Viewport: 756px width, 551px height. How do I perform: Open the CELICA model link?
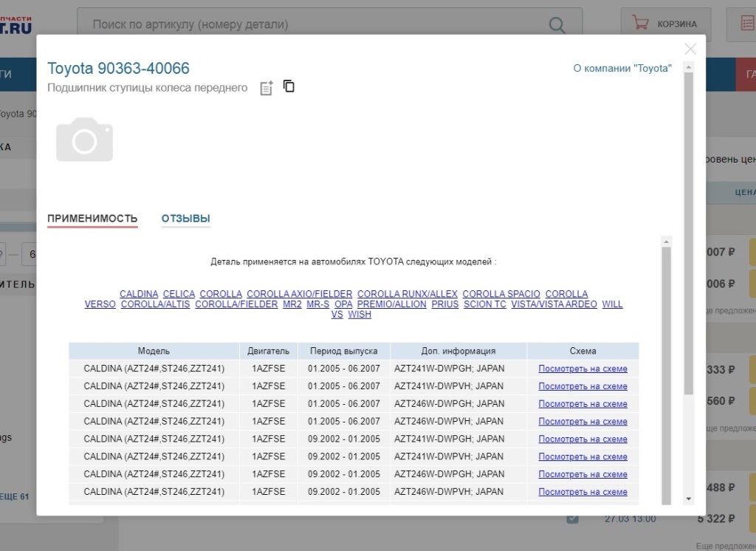pos(179,294)
